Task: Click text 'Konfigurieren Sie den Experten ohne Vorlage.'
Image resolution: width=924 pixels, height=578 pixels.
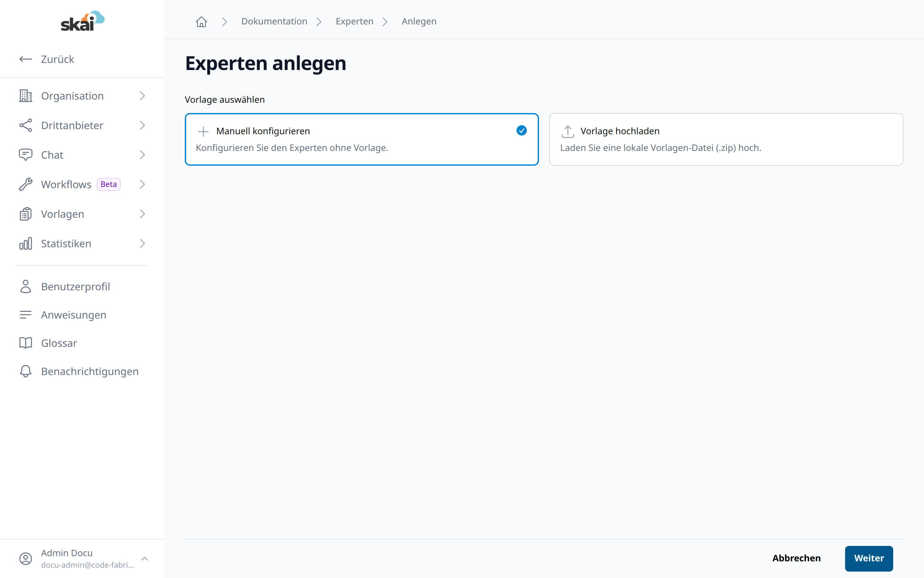Action: click(x=292, y=148)
